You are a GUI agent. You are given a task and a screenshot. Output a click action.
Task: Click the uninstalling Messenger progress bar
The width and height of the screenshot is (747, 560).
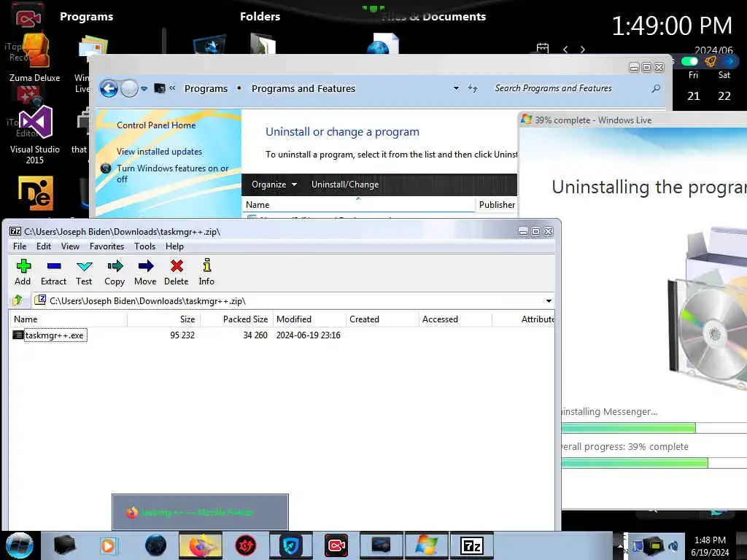click(x=654, y=427)
